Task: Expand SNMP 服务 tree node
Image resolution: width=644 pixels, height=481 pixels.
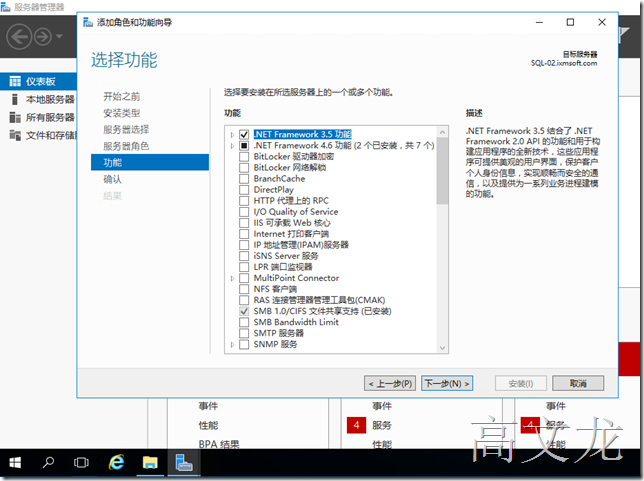Action: [x=232, y=345]
